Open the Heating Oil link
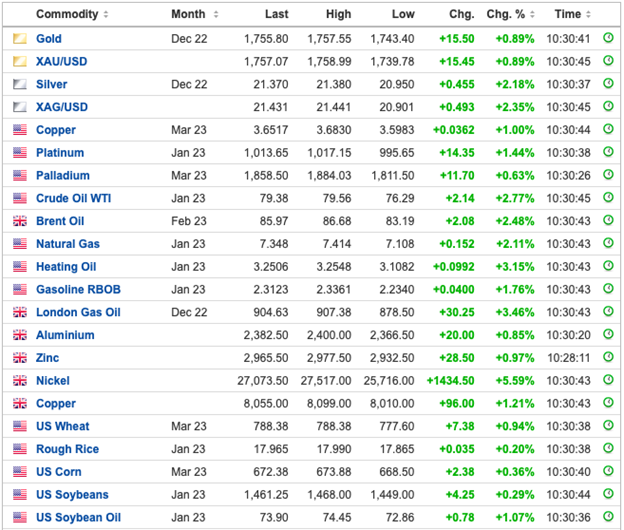This screenshot has height=530, width=624. click(x=66, y=267)
